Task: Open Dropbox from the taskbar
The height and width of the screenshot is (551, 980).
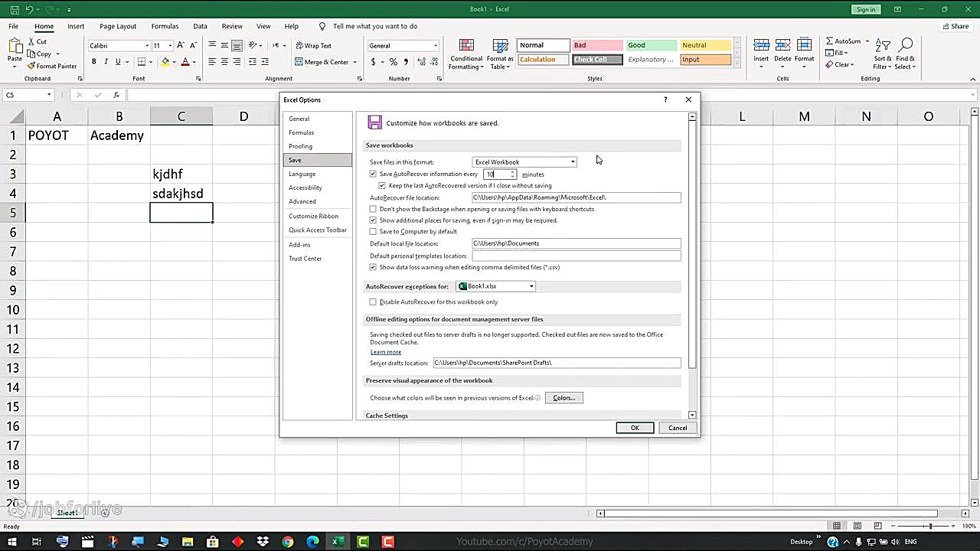Action: point(263,542)
